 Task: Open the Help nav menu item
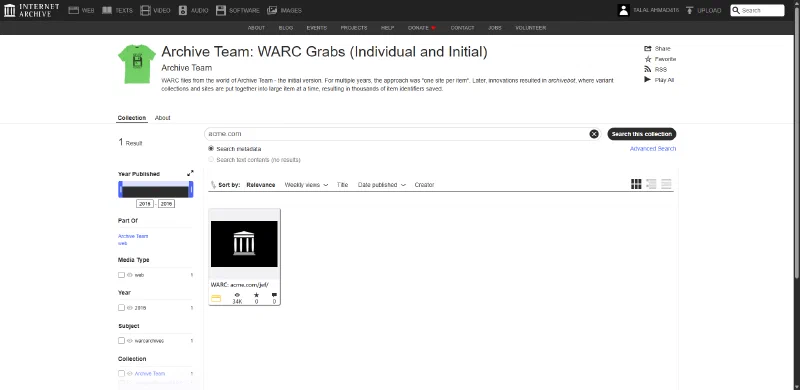[x=387, y=28]
